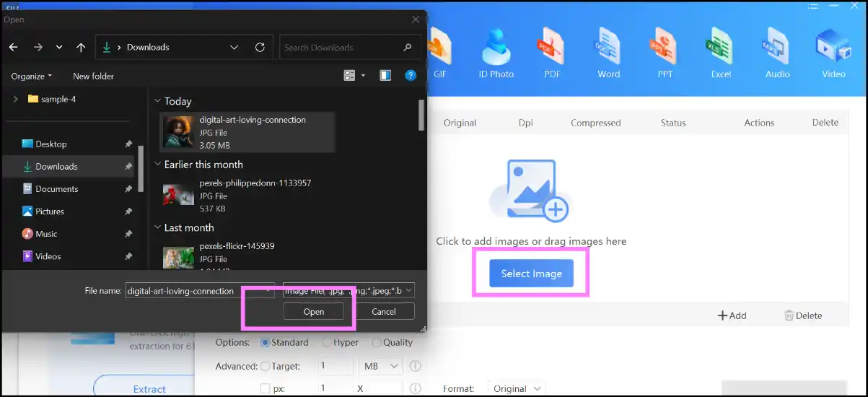Screen dimensions: 868x397
Task: Click the Search Downloads field
Action: click(350, 47)
